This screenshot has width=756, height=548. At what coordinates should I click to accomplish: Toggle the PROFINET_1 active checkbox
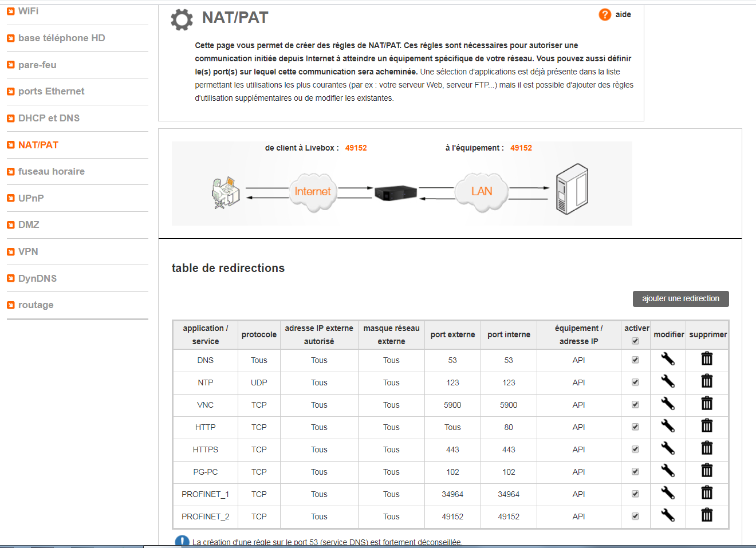pyautogui.click(x=635, y=494)
